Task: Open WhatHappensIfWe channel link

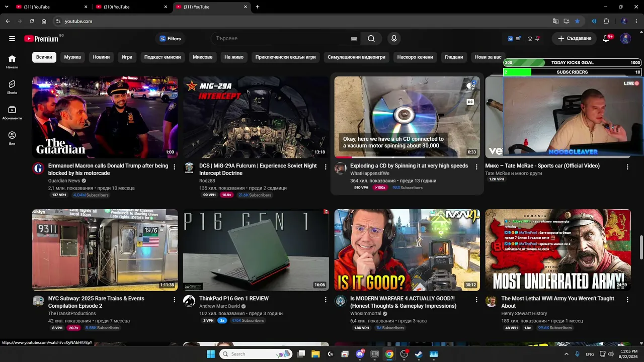Action: (x=370, y=173)
